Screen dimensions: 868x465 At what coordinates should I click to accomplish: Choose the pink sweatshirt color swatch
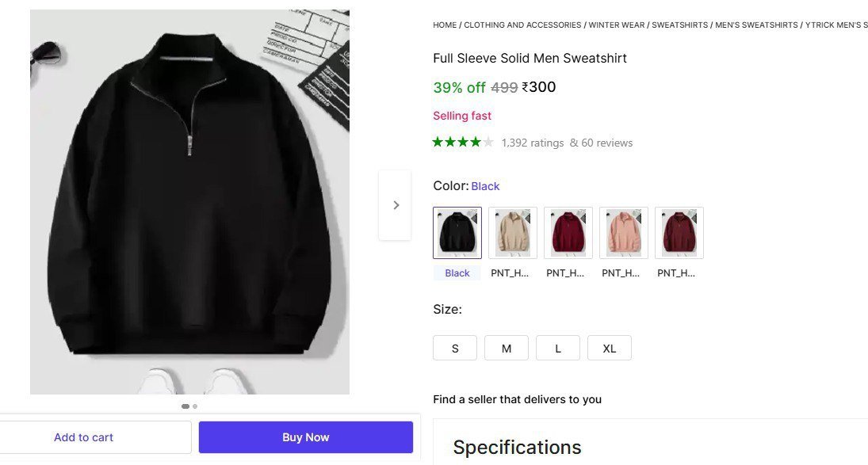(624, 233)
